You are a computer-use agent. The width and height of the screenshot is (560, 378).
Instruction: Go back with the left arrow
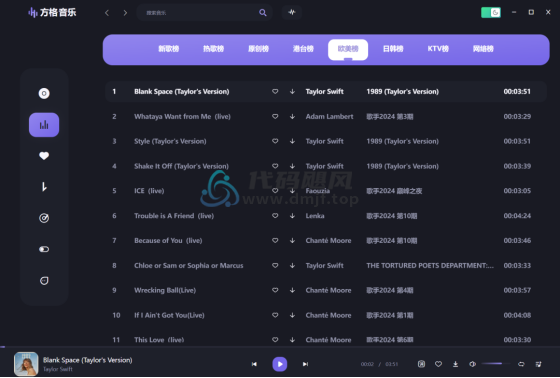pyautogui.click(x=107, y=13)
